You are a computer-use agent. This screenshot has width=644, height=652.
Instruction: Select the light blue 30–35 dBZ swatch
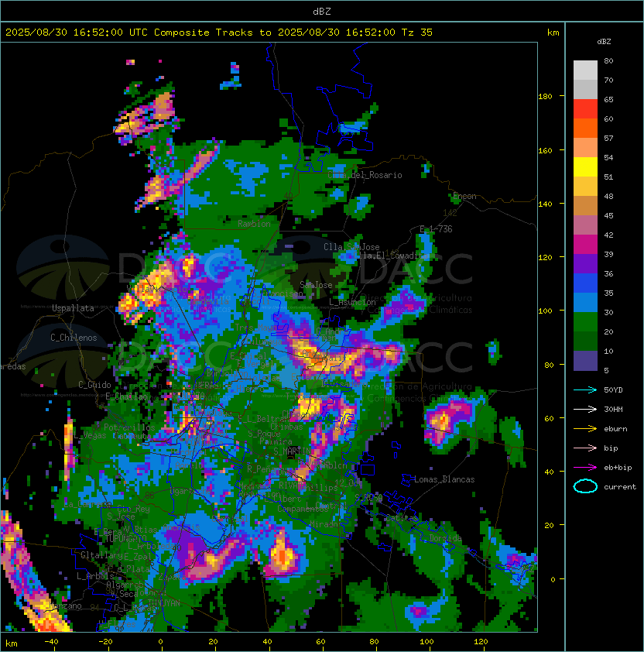585,302
